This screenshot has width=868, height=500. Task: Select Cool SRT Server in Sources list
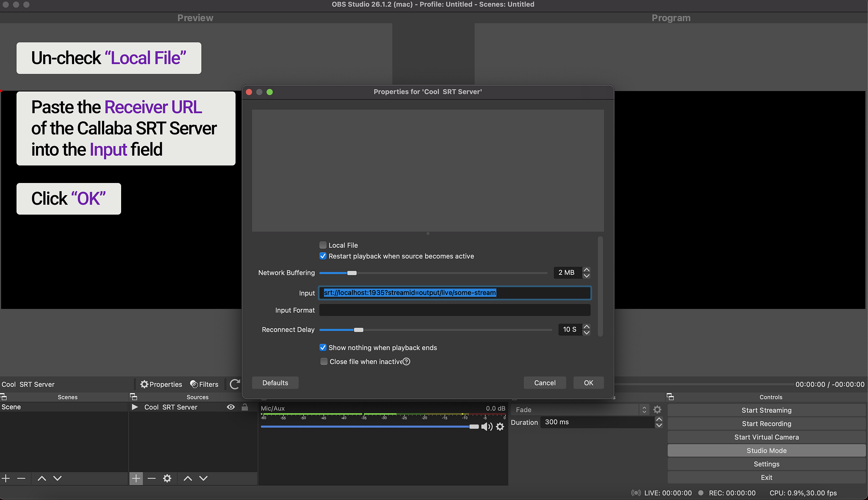[171, 407]
